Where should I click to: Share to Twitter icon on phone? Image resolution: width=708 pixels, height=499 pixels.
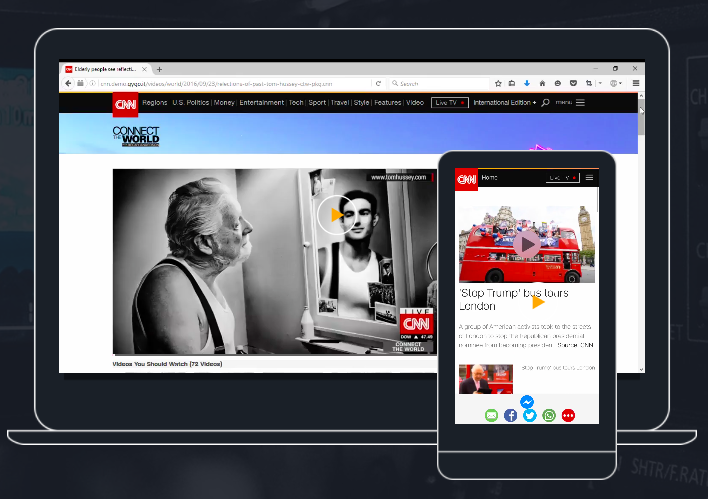(x=530, y=415)
